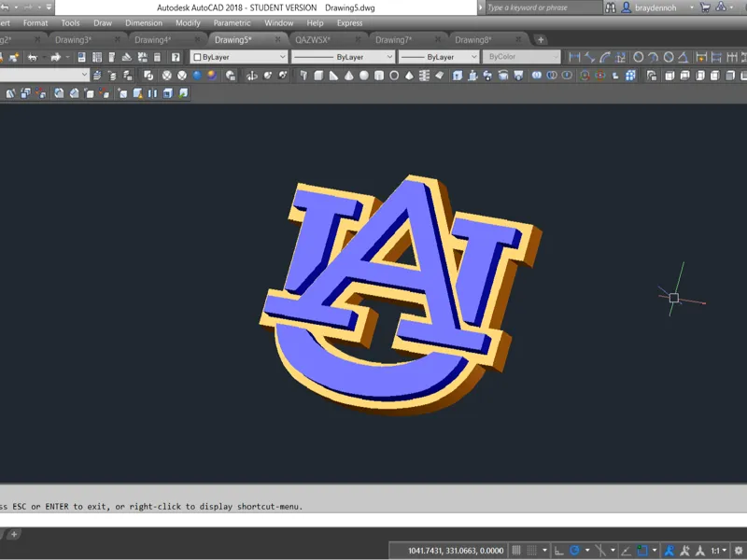The width and height of the screenshot is (747, 560).
Task: Switch to the Drawing3 tab
Action: 73,40
